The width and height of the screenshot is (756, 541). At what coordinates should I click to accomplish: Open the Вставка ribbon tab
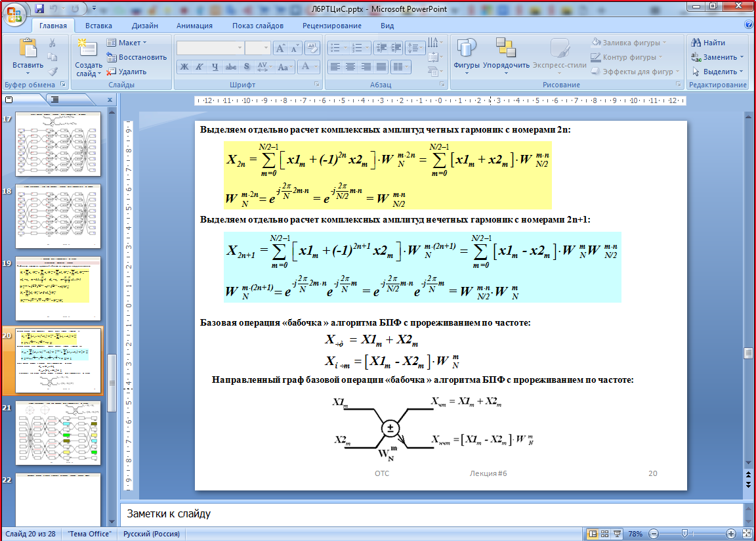point(98,26)
